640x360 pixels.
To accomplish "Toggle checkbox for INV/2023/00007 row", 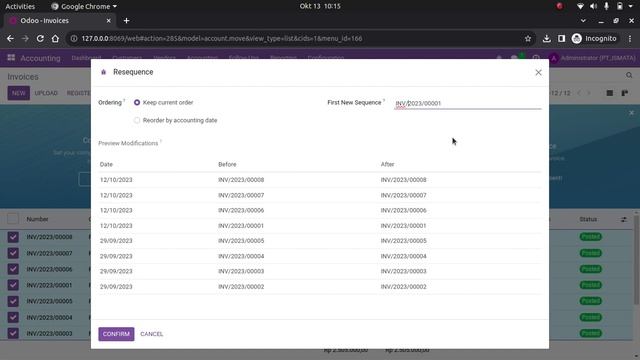I will coord(13,253).
